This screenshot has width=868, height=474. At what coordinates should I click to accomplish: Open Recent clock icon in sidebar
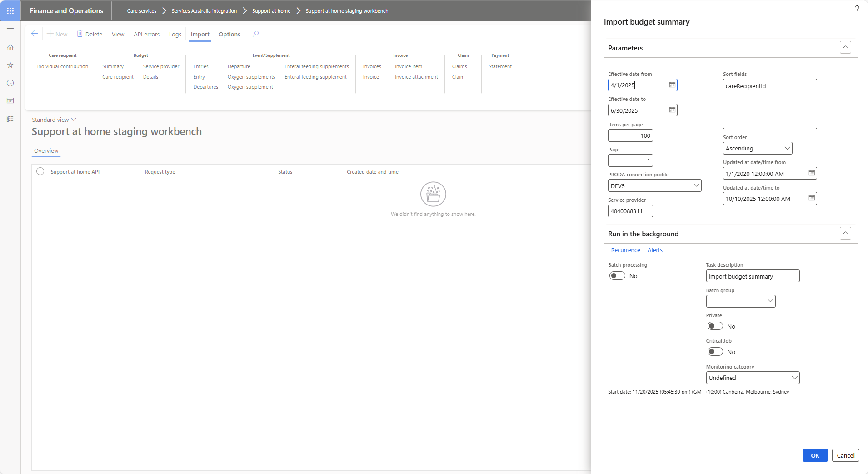pos(10,83)
